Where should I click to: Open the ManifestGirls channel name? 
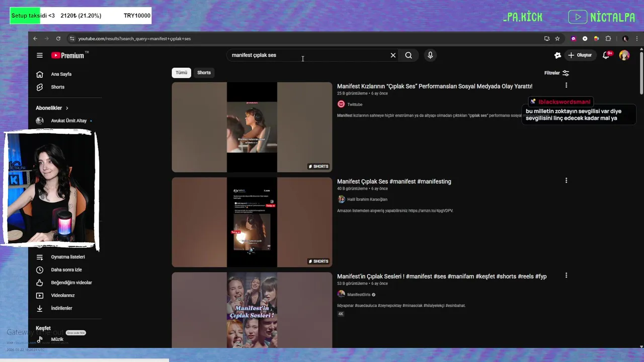pos(359,295)
